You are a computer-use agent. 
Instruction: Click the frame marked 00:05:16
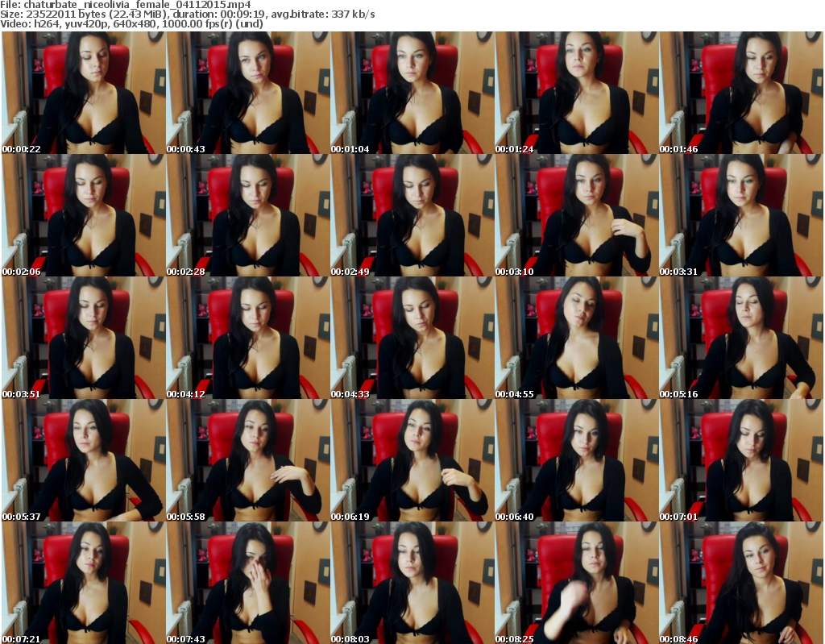(740, 338)
